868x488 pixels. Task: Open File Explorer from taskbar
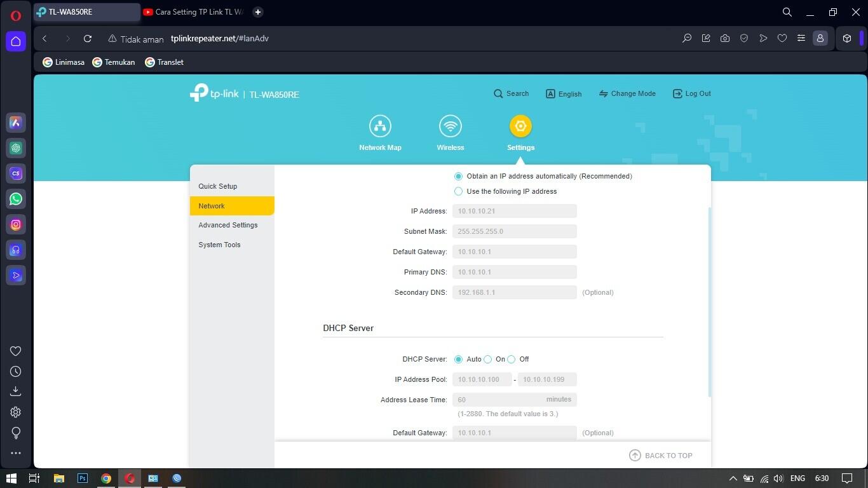click(58, 478)
